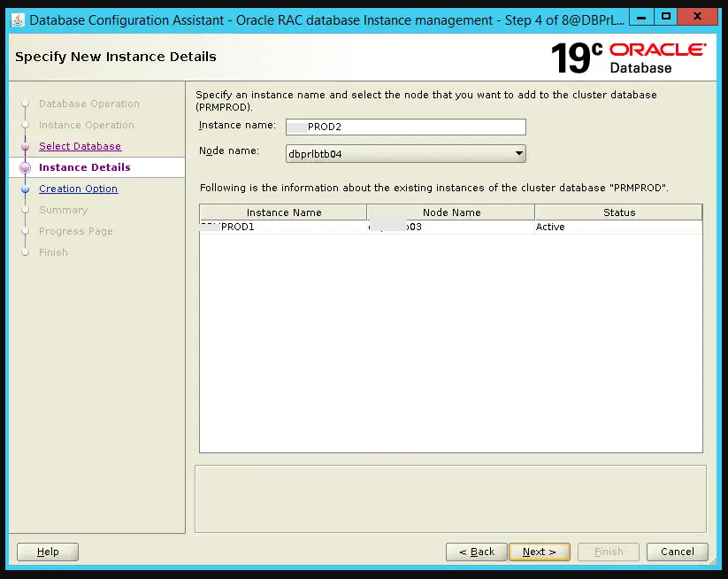
Task: Click the Database Operation step
Action: [89, 104]
